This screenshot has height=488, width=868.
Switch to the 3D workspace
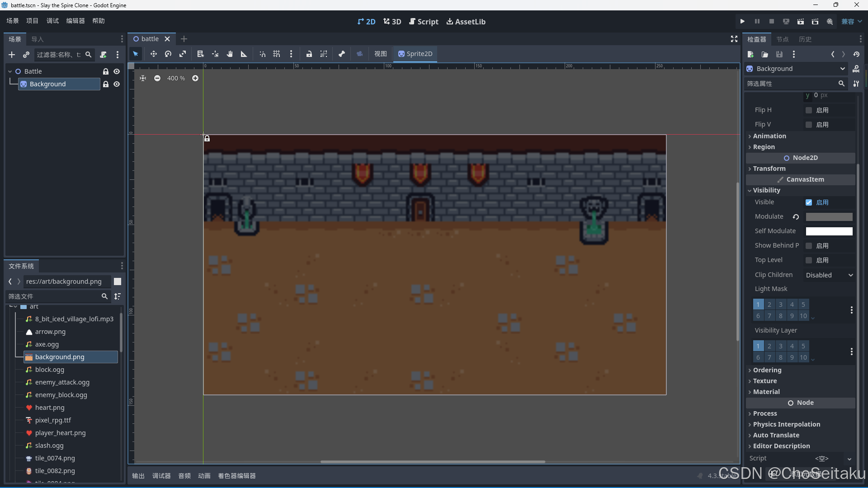pyautogui.click(x=392, y=22)
